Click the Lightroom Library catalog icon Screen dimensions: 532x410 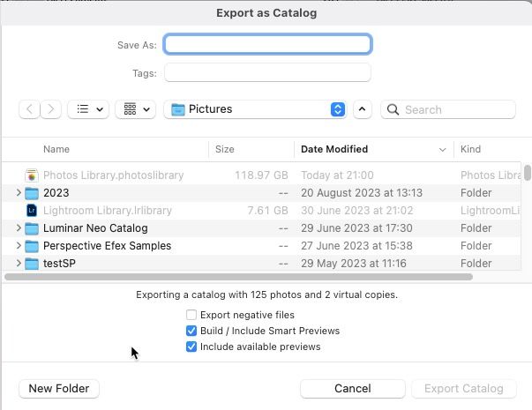pyautogui.click(x=32, y=211)
